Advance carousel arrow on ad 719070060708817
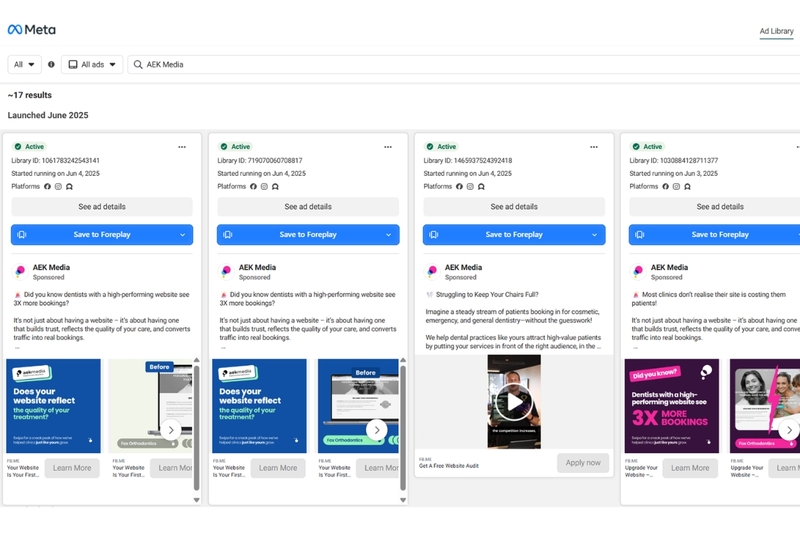800x533 pixels. (x=377, y=430)
